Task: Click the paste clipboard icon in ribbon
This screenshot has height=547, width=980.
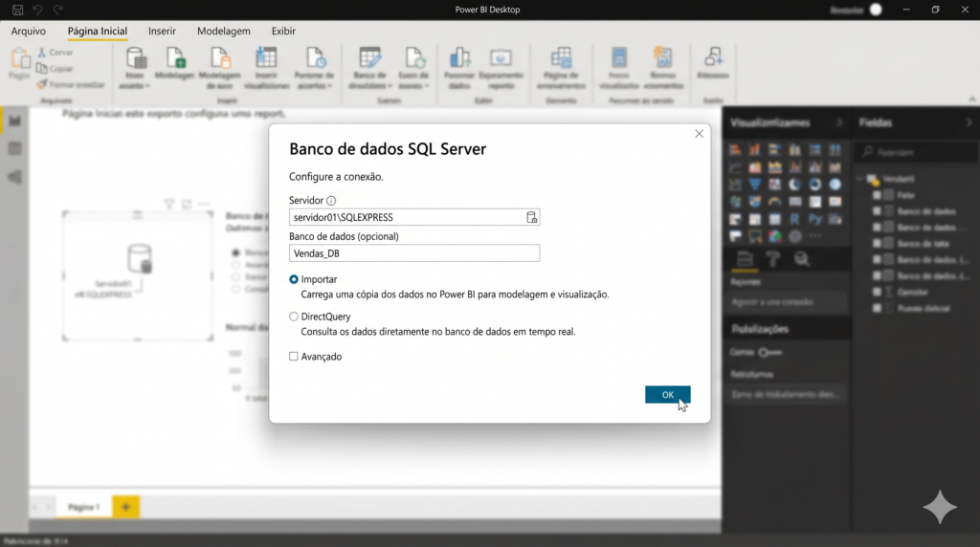Action: (x=20, y=58)
